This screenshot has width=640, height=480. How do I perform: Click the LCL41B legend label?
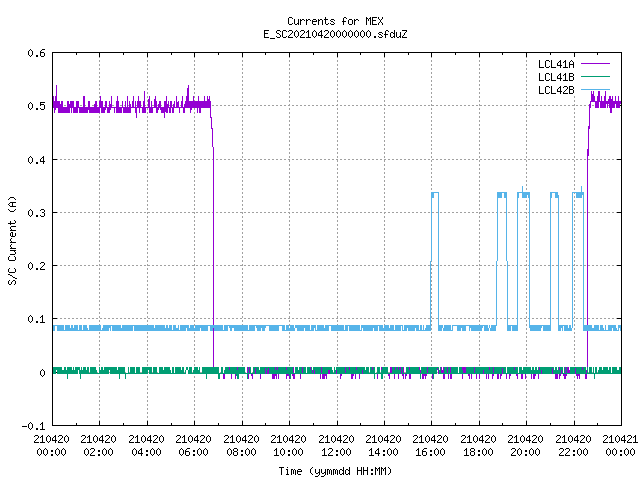point(556,77)
